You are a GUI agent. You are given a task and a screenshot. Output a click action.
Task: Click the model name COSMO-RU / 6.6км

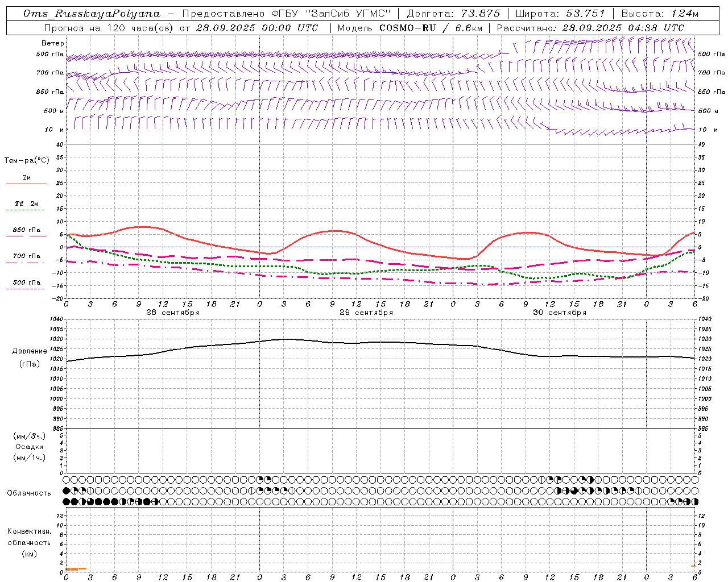pos(431,28)
